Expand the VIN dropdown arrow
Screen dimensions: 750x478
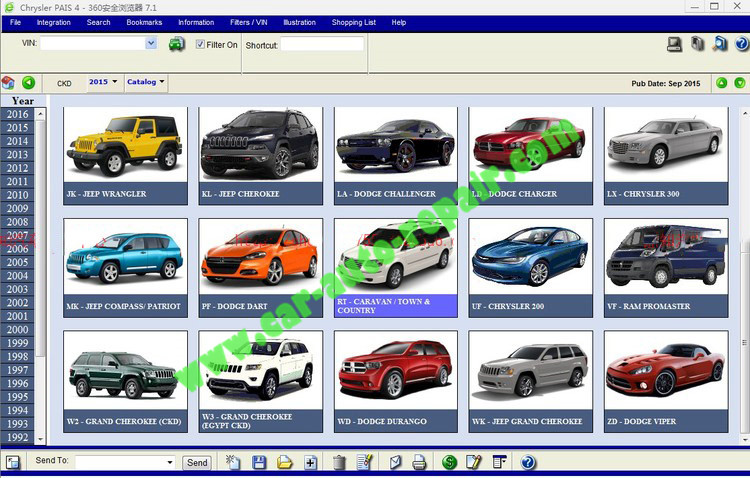coord(151,44)
